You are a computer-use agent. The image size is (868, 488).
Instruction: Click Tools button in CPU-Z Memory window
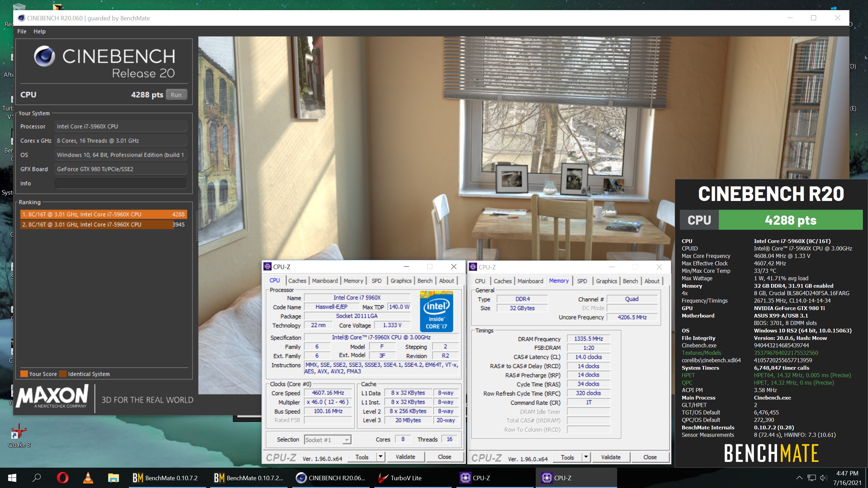tap(567, 457)
